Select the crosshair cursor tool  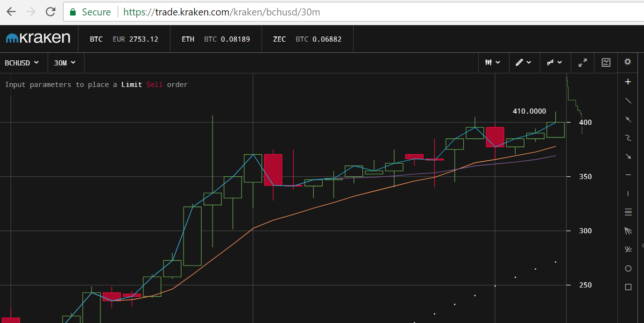click(628, 82)
